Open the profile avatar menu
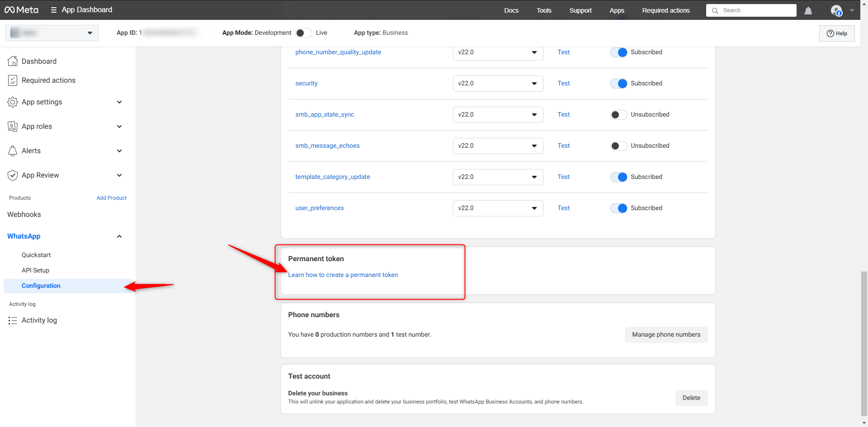868x427 pixels. point(836,10)
